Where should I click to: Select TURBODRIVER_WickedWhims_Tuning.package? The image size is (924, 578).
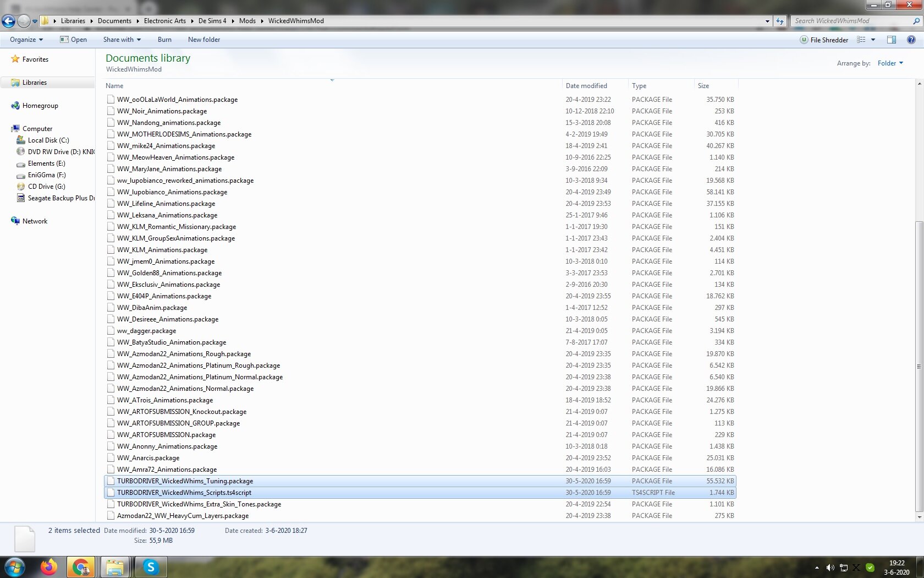pos(420,481)
